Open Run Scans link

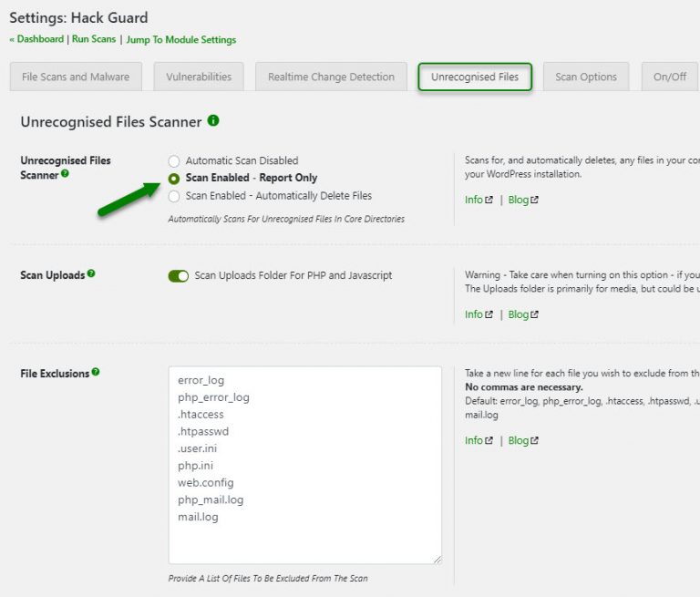pos(94,39)
